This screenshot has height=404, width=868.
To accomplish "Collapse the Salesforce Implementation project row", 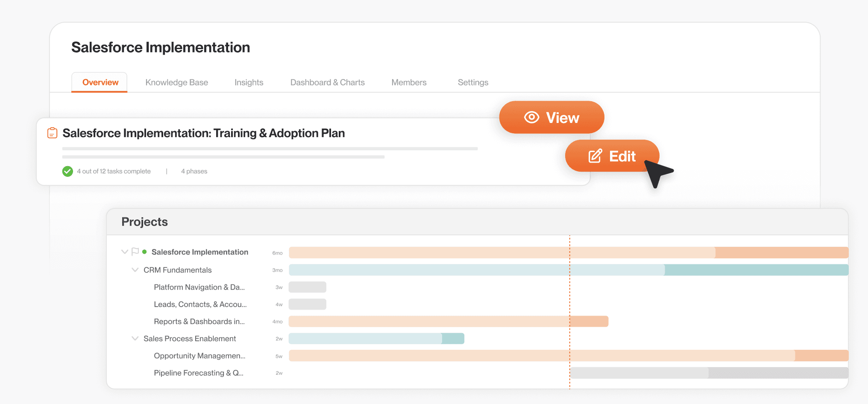I will click(x=125, y=252).
